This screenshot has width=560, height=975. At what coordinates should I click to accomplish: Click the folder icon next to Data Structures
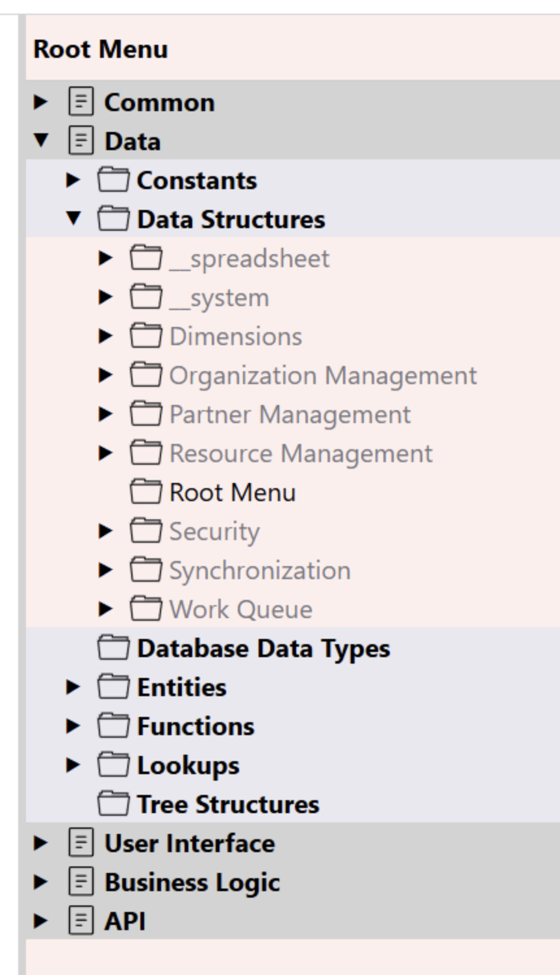pos(114,219)
